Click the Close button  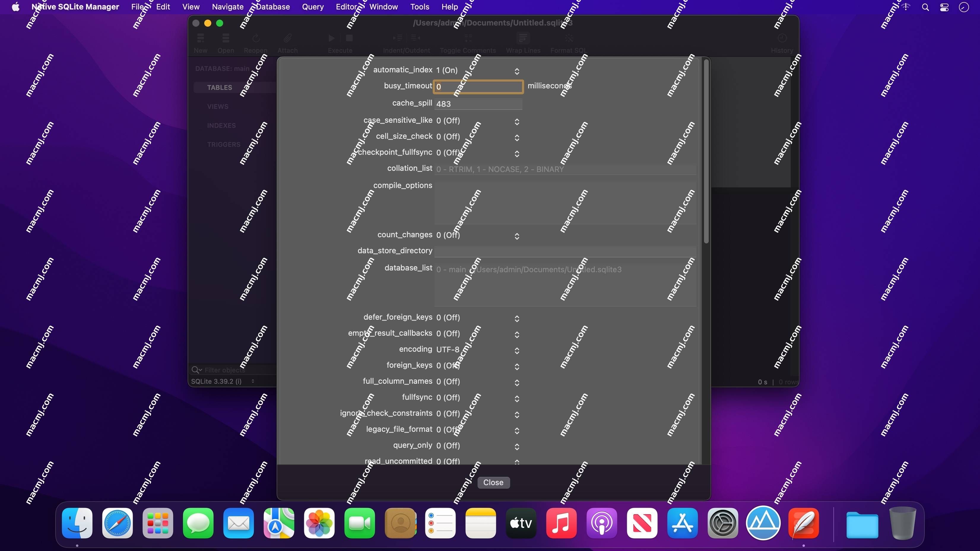[x=493, y=482]
